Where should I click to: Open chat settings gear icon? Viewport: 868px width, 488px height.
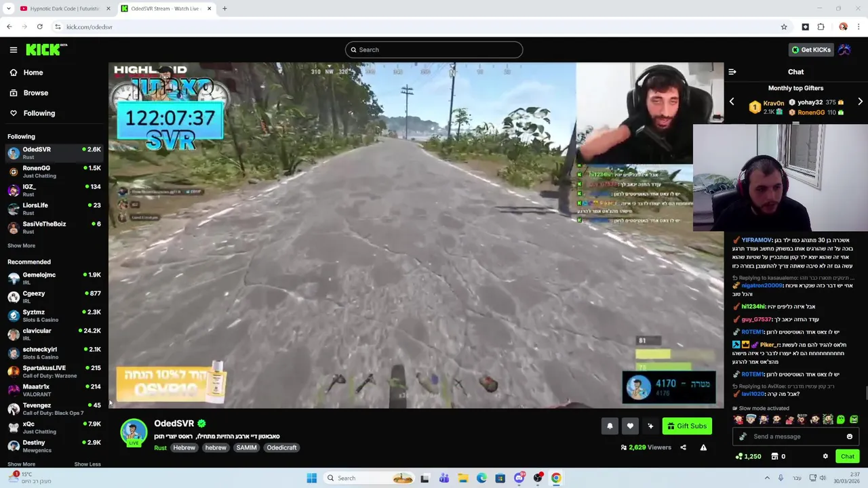tap(825, 456)
